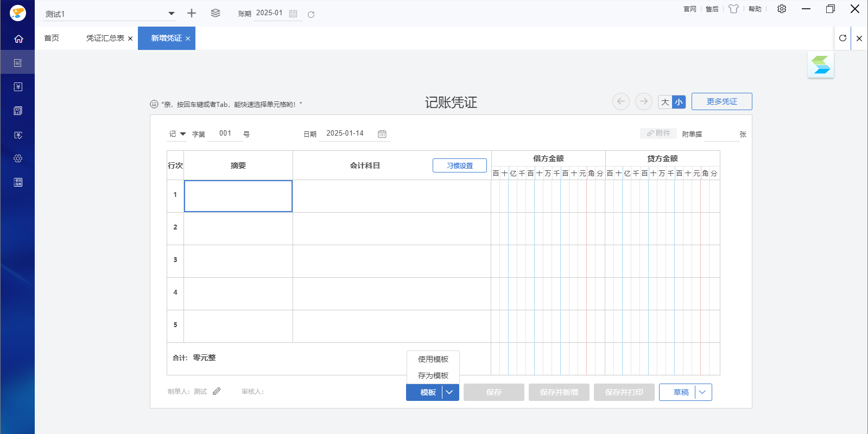Open the gear settings icon in title bar
Image resolution: width=868 pixels, height=434 pixels.
(782, 9)
